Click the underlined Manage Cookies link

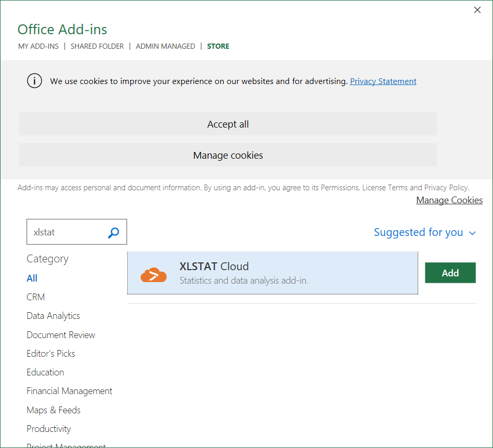point(449,200)
